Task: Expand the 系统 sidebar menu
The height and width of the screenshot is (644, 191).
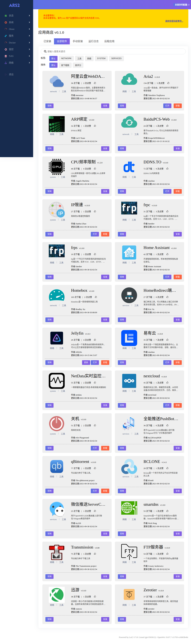Action: 16,22
